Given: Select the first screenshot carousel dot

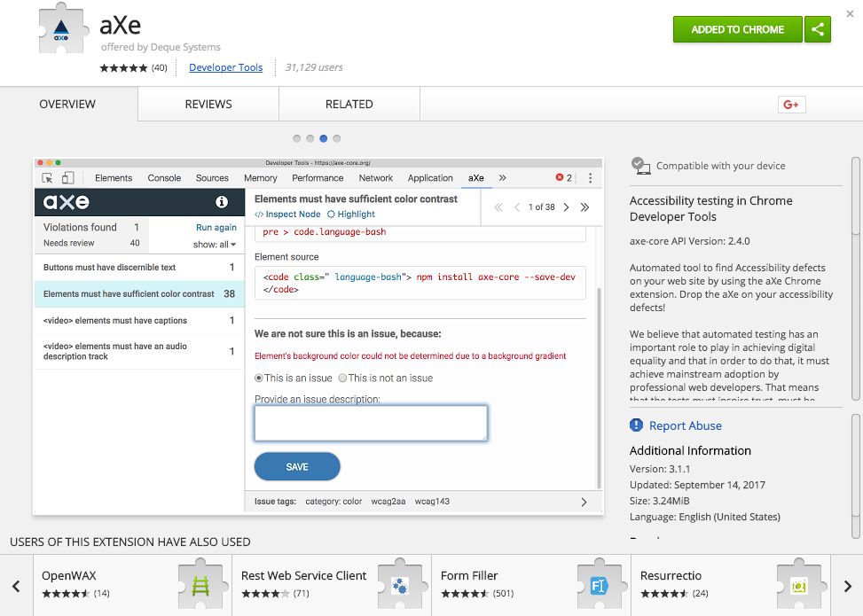Looking at the screenshot, I should pyautogui.click(x=296, y=138).
